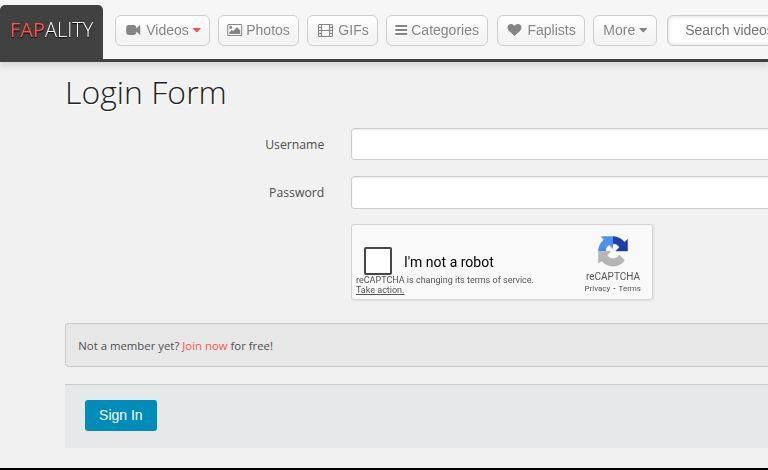Check the I'm not a robot box
Viewport: 768px width, 470px height.
tap(378, 261)
